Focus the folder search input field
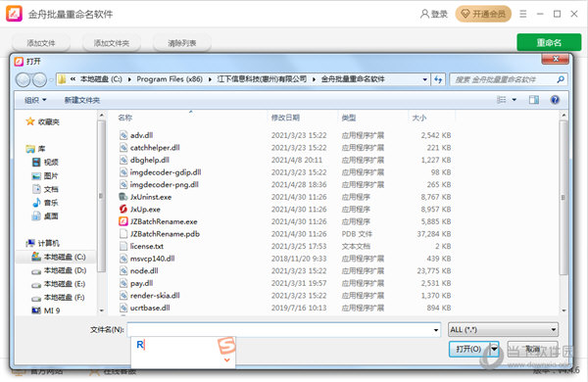Viewport: 588px width, 382px height. point(503,79)
